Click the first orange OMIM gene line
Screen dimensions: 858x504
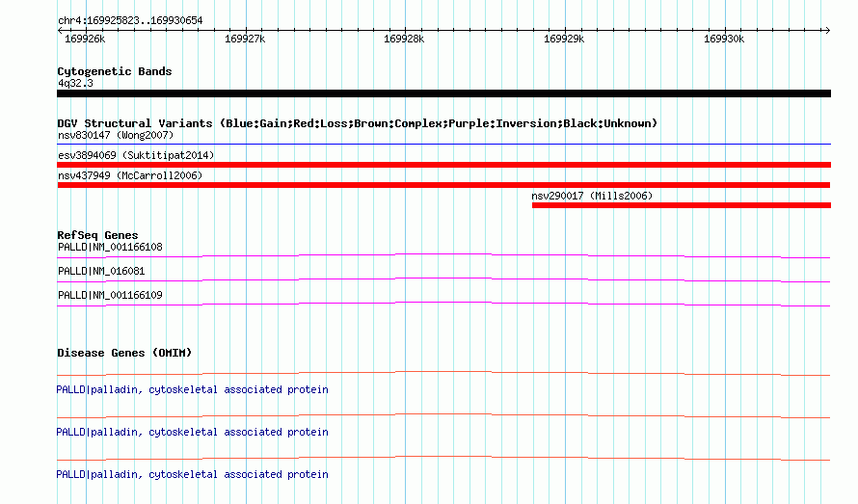click(x=443, y=374)
